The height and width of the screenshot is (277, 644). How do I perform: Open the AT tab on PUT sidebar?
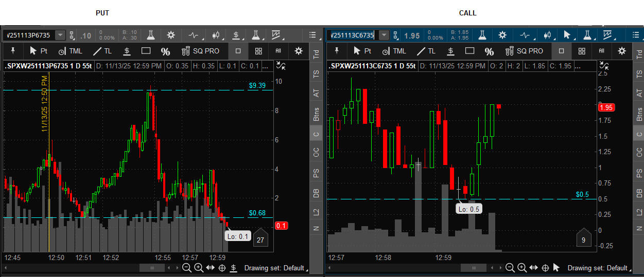pos(316,93)
